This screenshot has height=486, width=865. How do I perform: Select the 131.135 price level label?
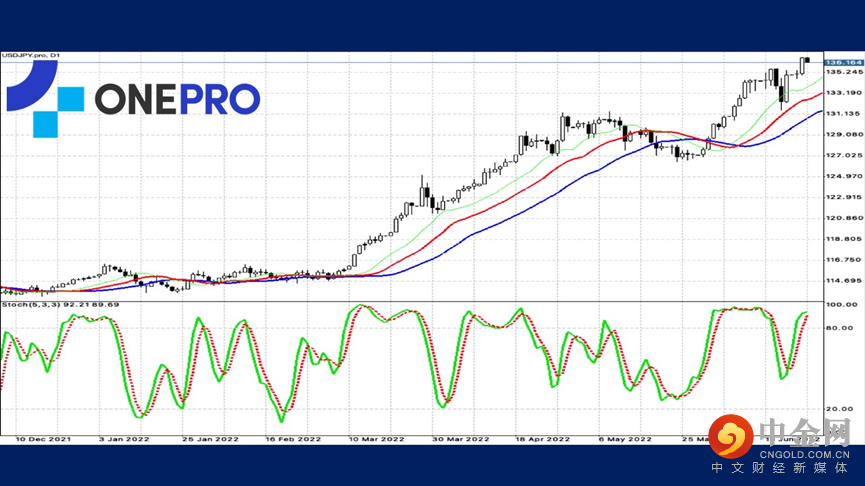[844, 114]
